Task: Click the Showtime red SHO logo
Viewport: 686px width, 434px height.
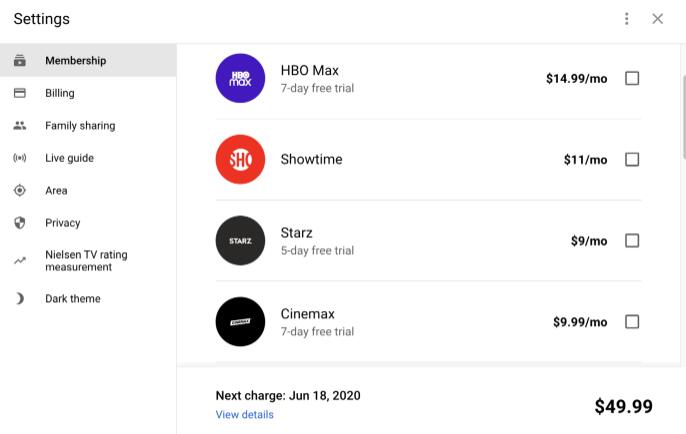Action: click(x=240, y=159)
